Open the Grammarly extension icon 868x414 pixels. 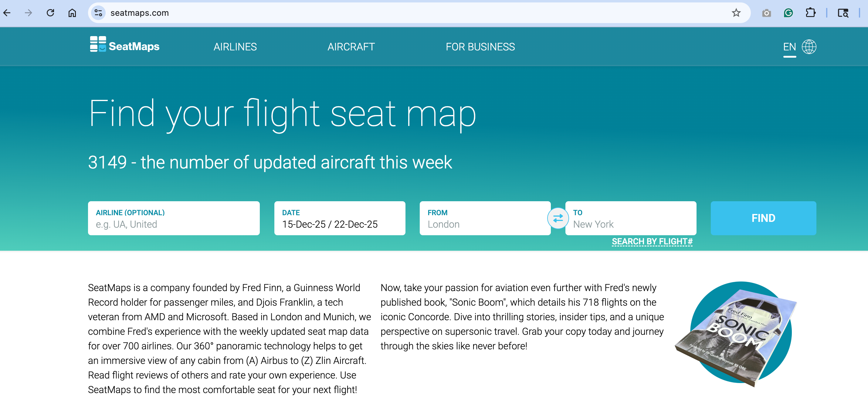(x=788, y=13)
